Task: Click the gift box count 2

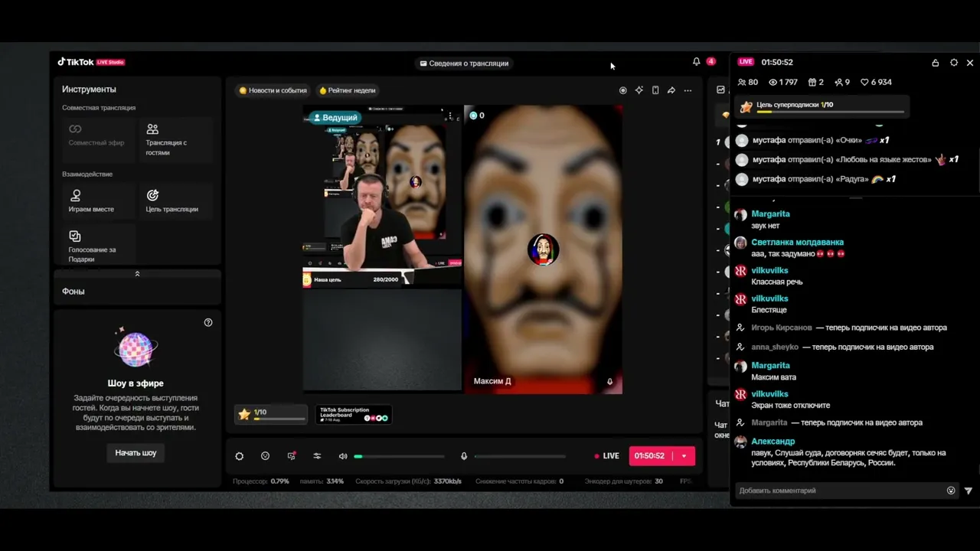Action: 816,82
